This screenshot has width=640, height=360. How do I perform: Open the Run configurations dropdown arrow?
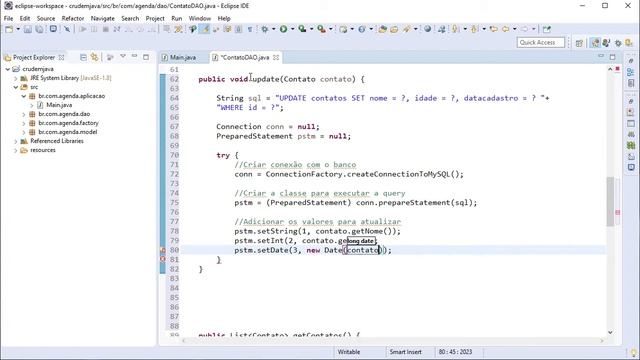point(292,29)
